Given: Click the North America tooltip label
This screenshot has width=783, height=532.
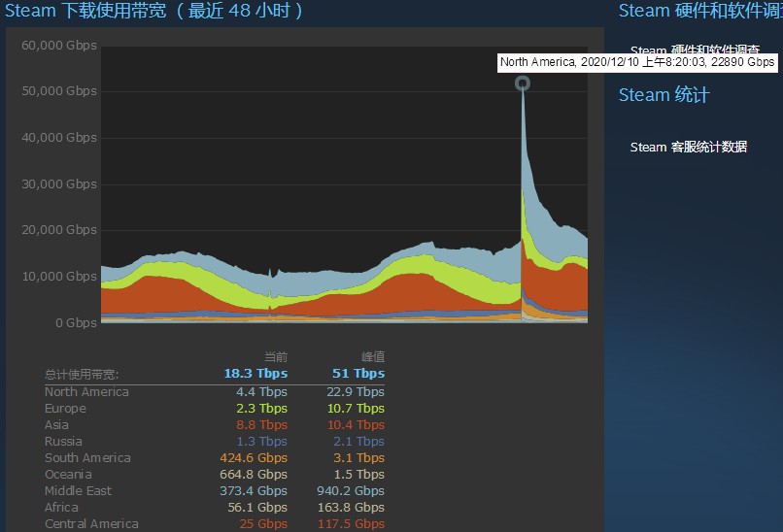Looking at the screenshot, I should coord(637,62).
